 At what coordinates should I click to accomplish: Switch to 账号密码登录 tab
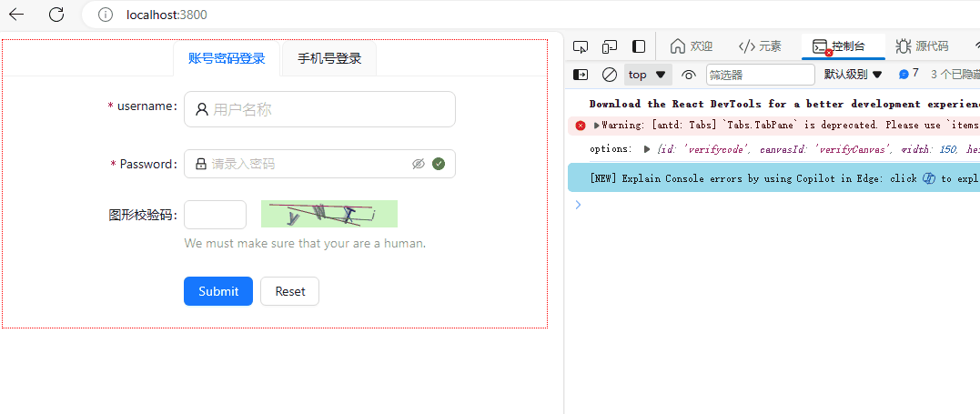tap(227, 59)
